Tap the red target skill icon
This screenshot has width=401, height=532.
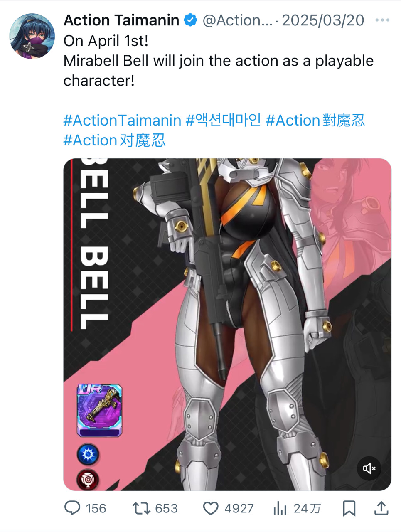(x=88, y=480)
